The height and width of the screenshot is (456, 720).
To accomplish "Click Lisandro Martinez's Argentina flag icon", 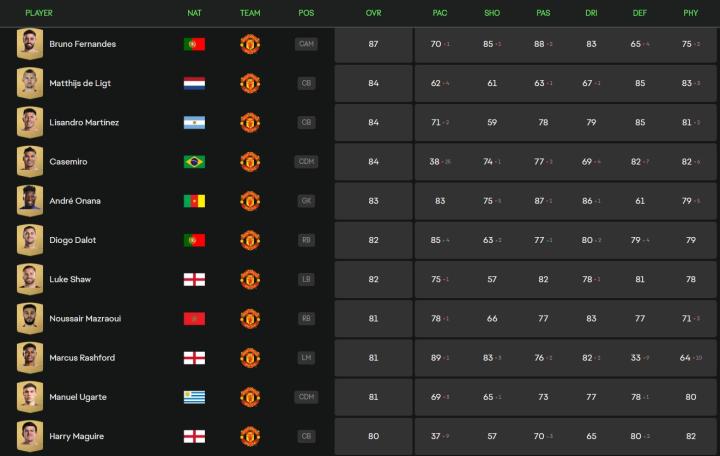I will coord(194,122).
